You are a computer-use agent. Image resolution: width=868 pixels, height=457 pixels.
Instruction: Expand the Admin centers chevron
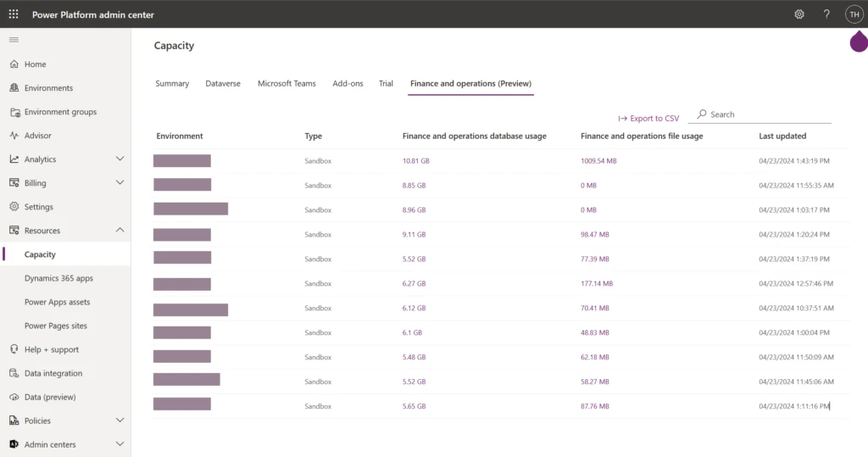coord(120,444)
